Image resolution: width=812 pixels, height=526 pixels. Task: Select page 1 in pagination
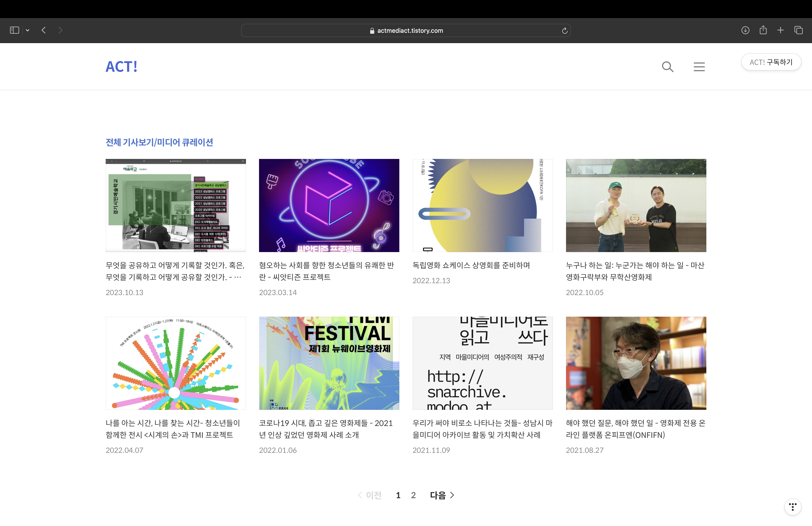coord(398,495)
